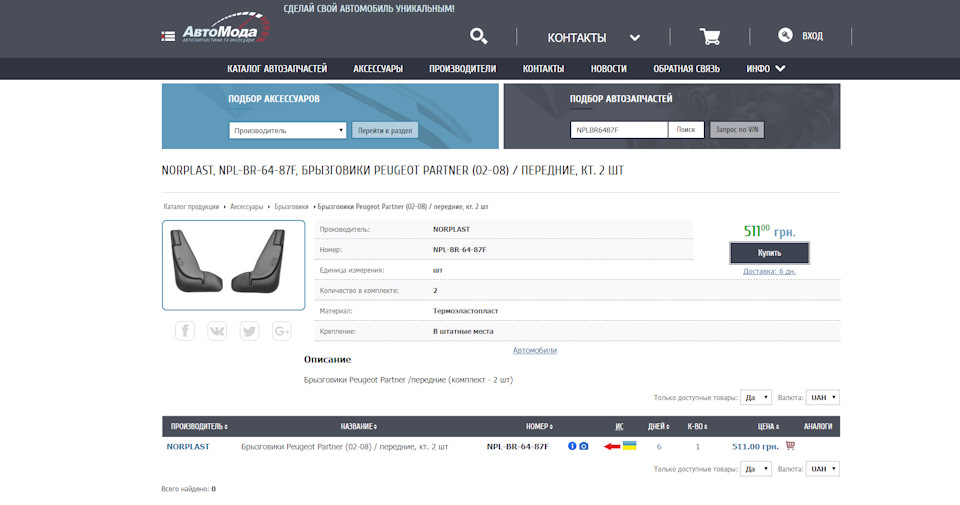Click part number search field NPLBR6487F
This screenshot has width=960, height=505.
click(x=619, y=130)
